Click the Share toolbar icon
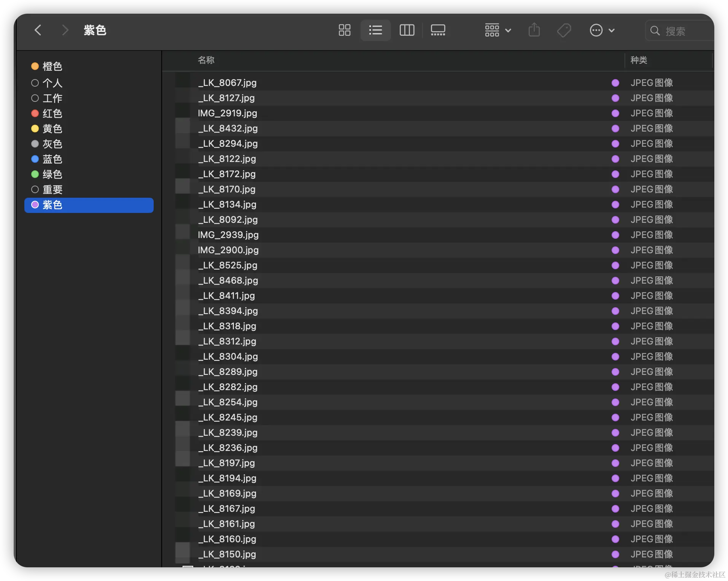728x581 pixels. [x=534, y=30]
